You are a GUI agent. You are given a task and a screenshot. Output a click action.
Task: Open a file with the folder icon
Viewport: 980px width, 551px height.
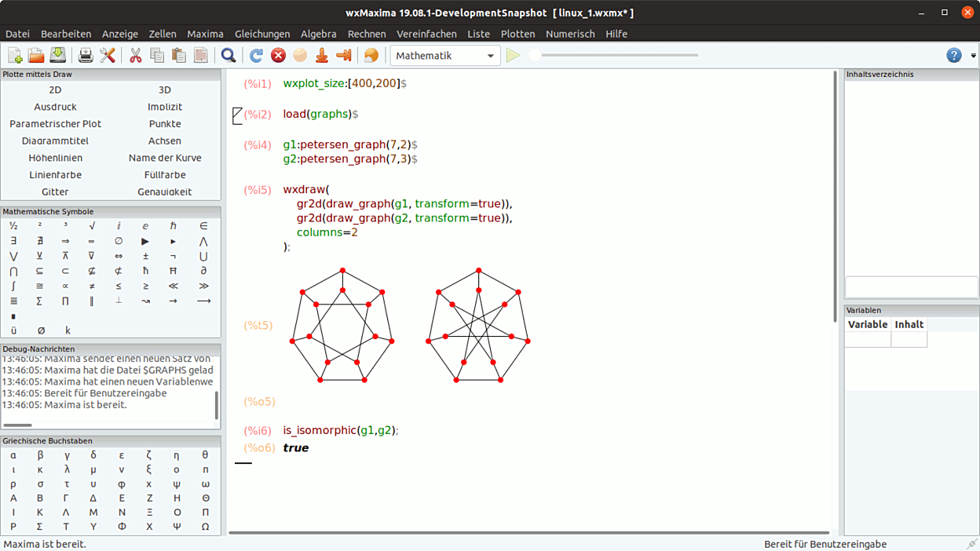[36, 56]
